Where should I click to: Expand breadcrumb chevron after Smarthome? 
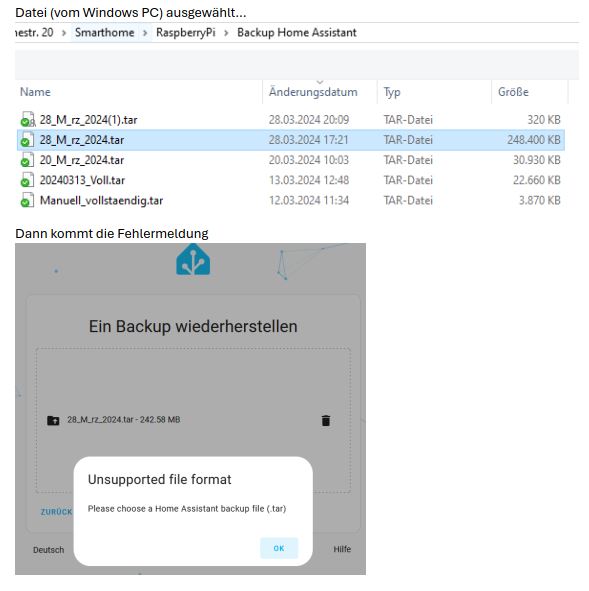(145, 33)
